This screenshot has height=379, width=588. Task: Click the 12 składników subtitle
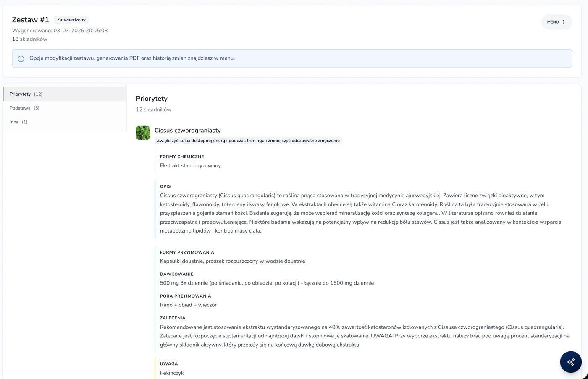pos(154,110)
